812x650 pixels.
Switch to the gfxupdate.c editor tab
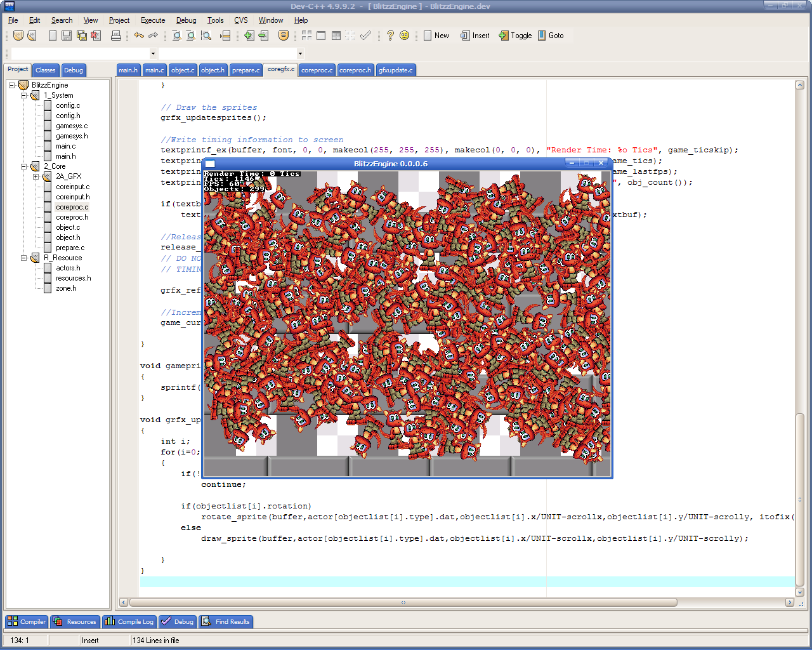click(395, 70)
